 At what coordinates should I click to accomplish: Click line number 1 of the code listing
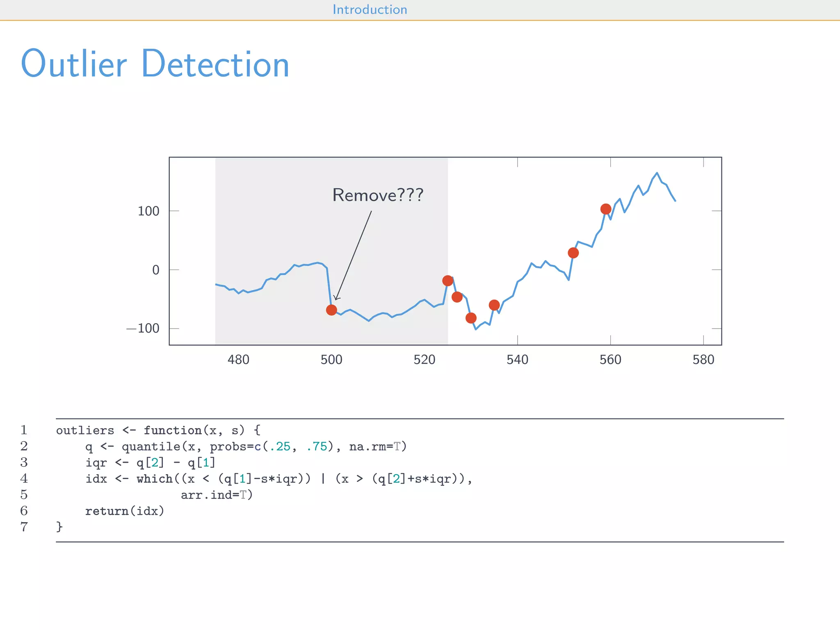24,430
